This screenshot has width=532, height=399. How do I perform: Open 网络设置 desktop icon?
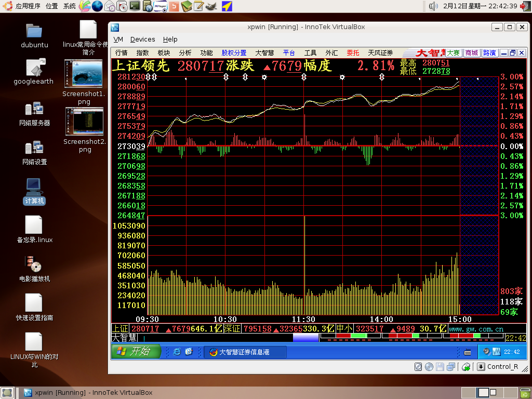[35, 153]
